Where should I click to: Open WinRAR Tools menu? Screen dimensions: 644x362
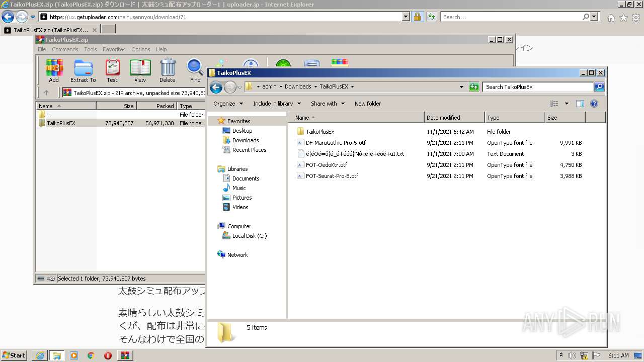[91, 49]
